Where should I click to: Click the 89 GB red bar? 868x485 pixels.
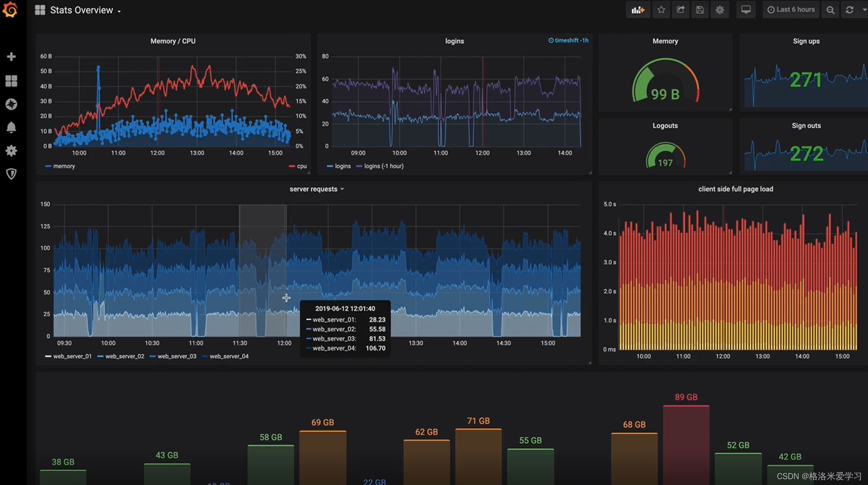(686, 445)
